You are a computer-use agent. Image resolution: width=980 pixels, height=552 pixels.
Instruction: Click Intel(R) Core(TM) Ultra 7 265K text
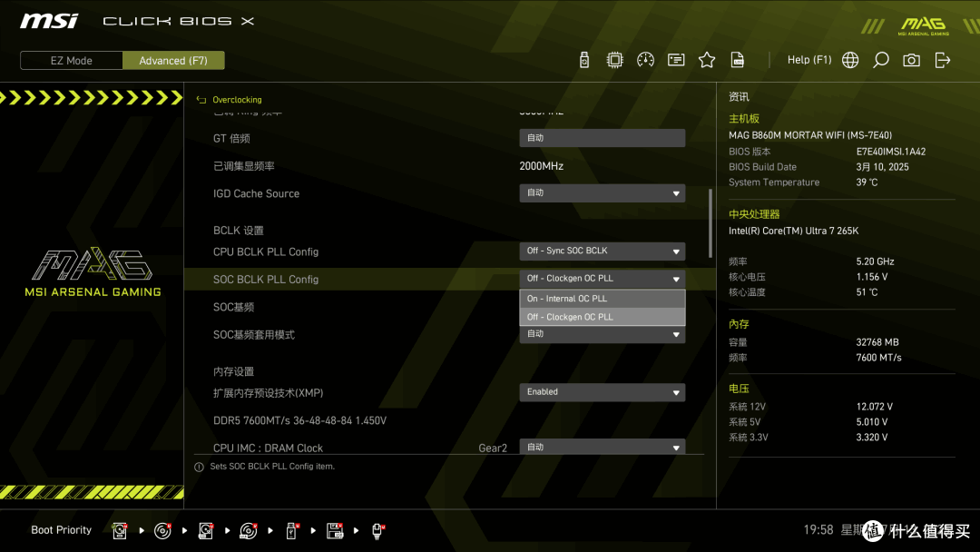pyautogui.click(x=794, y=231)
